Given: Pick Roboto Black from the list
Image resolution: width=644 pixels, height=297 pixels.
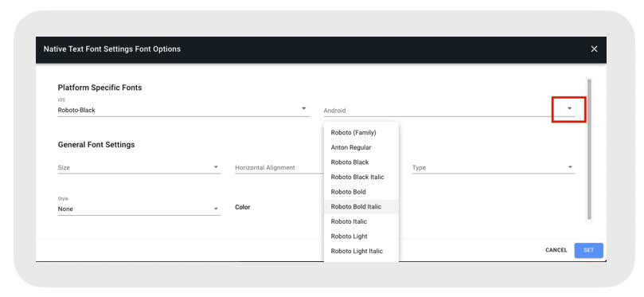Looking at the screenshot, I should pos(361,162).
